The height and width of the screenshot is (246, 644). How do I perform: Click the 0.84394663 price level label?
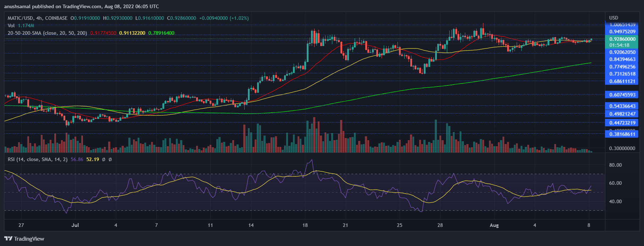tap(622, 59)
